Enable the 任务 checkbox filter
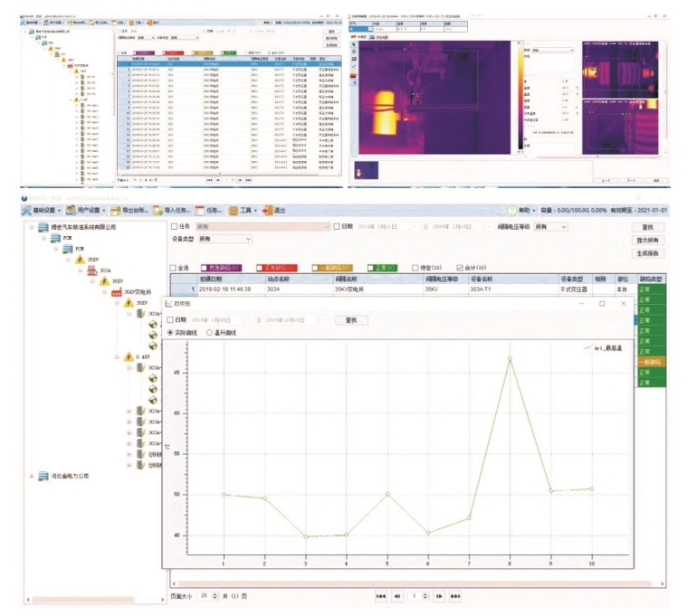The image size is (688, 616). [x=175, y=227]
